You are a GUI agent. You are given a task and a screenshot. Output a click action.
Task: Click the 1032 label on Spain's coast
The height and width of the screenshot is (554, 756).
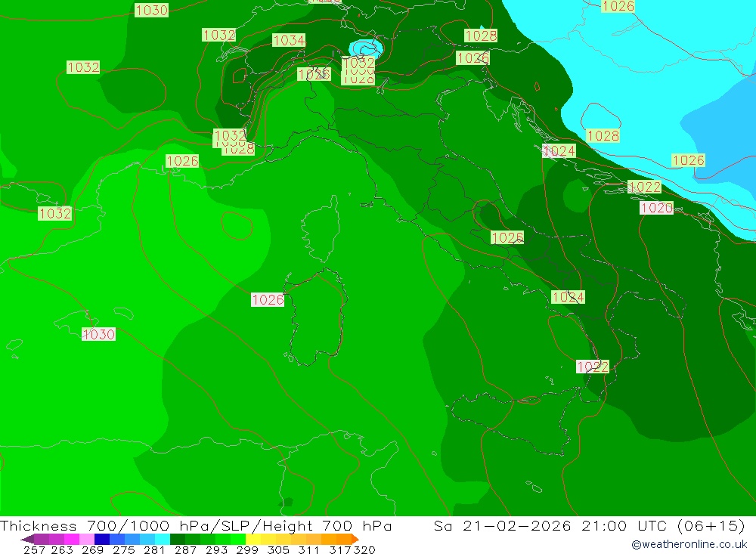55,213
